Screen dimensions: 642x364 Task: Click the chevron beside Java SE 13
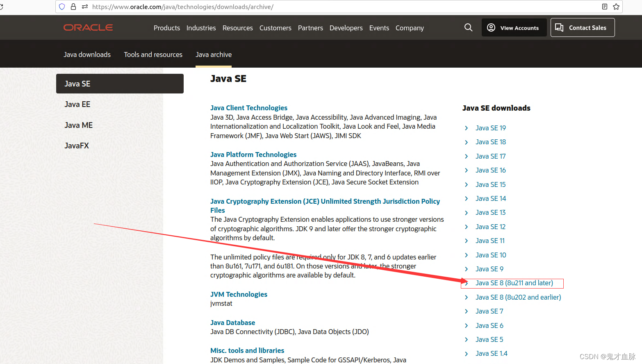coord(467,213)
